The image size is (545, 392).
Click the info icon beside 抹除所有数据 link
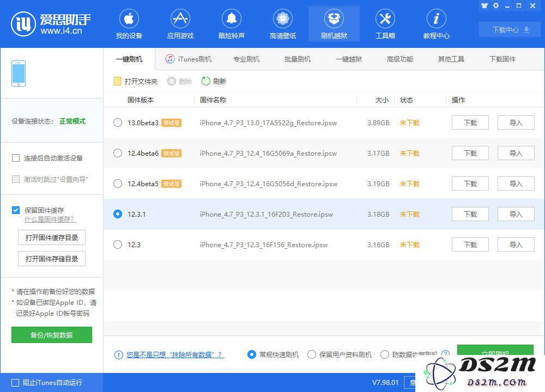118,354
